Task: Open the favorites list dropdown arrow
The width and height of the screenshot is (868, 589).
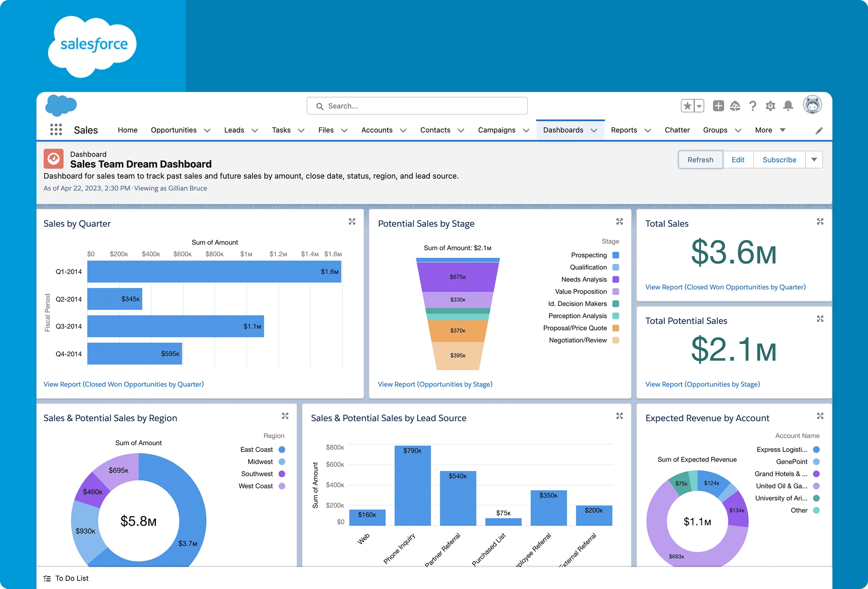Action: click(699, 106)
